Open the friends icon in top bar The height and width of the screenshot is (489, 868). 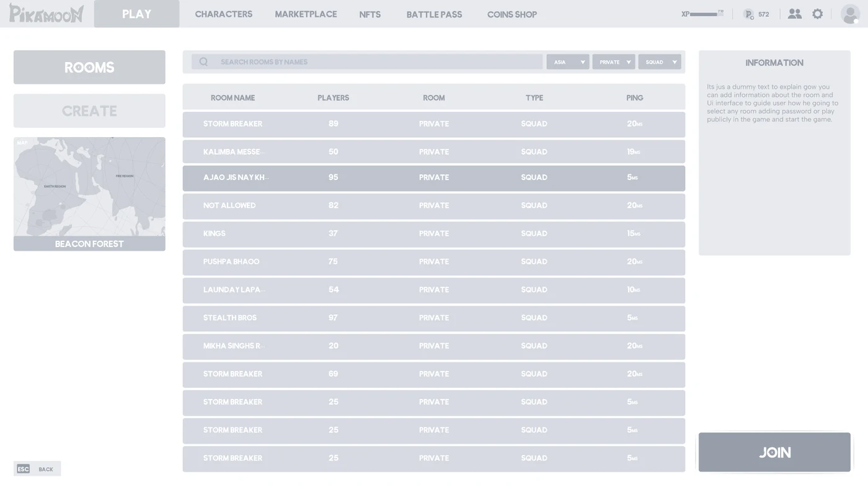pos(794,14)
